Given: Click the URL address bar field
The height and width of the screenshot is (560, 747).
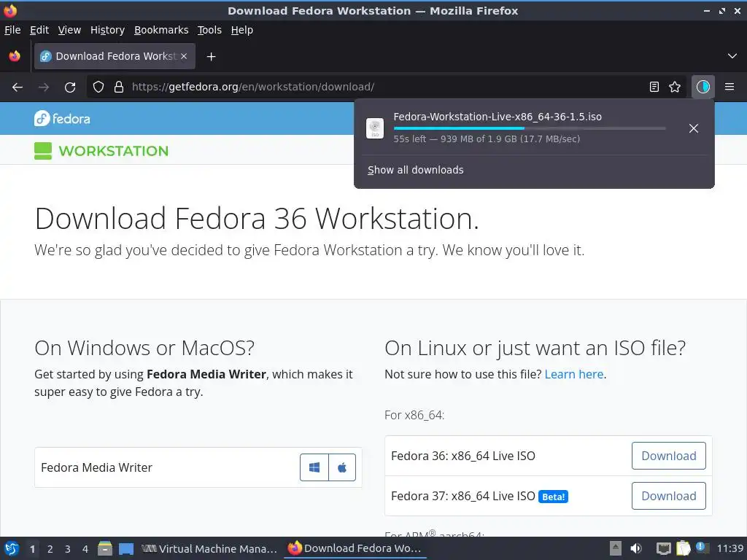Looking at the screenshot, I should [386, 87].
